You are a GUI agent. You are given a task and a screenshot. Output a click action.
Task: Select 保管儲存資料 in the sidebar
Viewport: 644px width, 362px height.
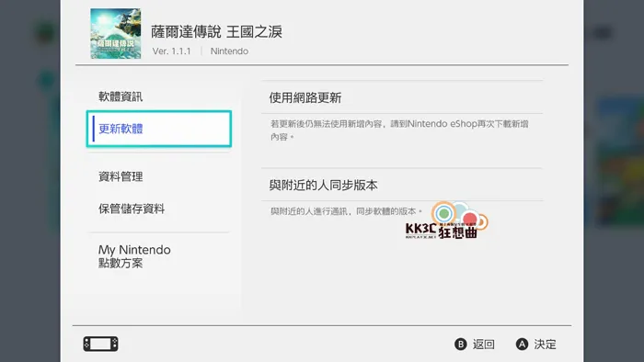point(132,209)
